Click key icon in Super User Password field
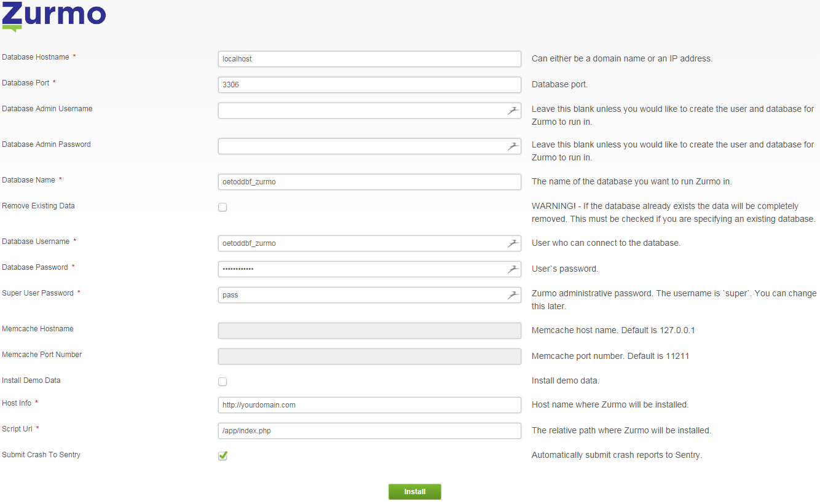Viewport: 820px width, 504px height. tap(513, 295)
